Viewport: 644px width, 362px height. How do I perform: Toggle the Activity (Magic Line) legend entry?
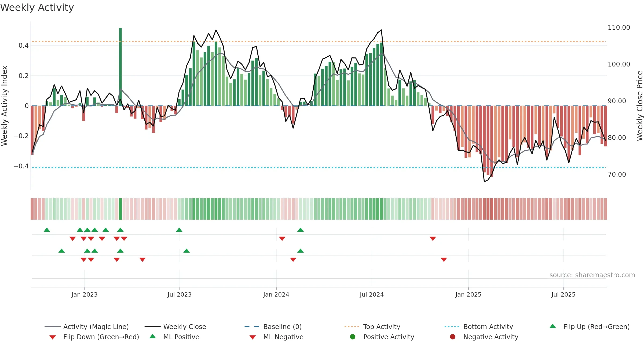click(x=87, y=327)
